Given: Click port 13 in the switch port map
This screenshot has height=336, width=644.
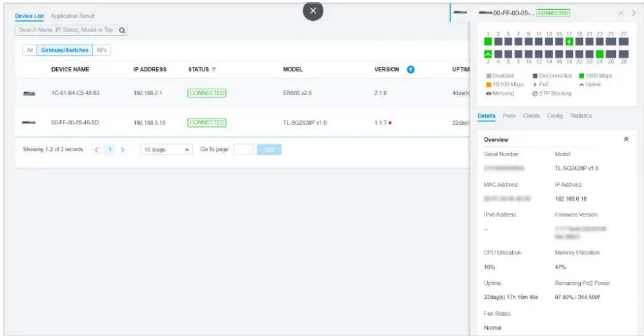Looking at the screenshot, I should tap(549, 42).
